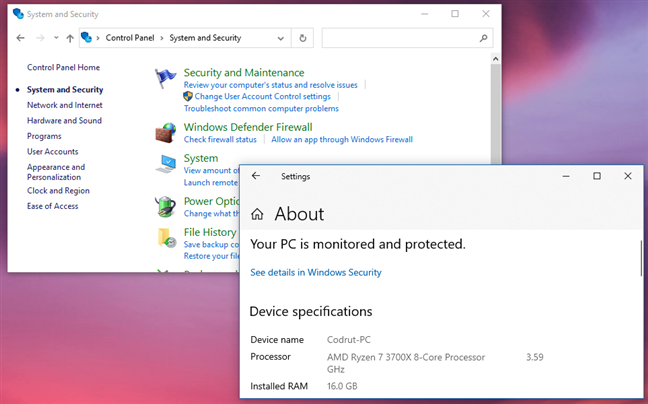Open Security and Maintenance heading
This screenshot has height=404, width=648.
pyautogui.click(x=244, y=73)
